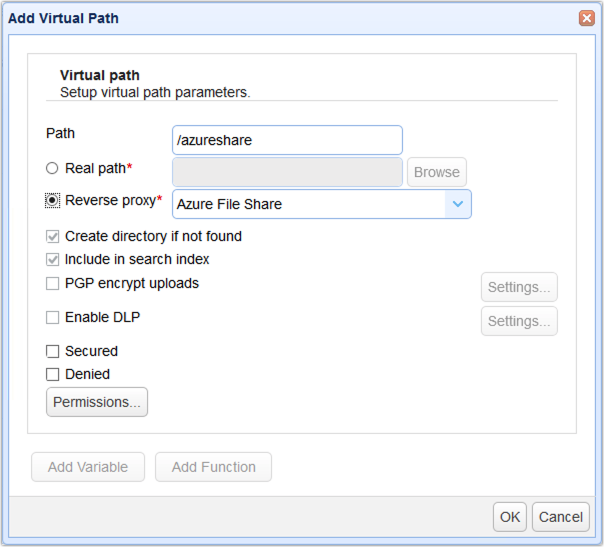The height and width of the screenshot is (547, 604).
Task: Open PGP encrypt uploads Settings
Action: pos(519,287)
